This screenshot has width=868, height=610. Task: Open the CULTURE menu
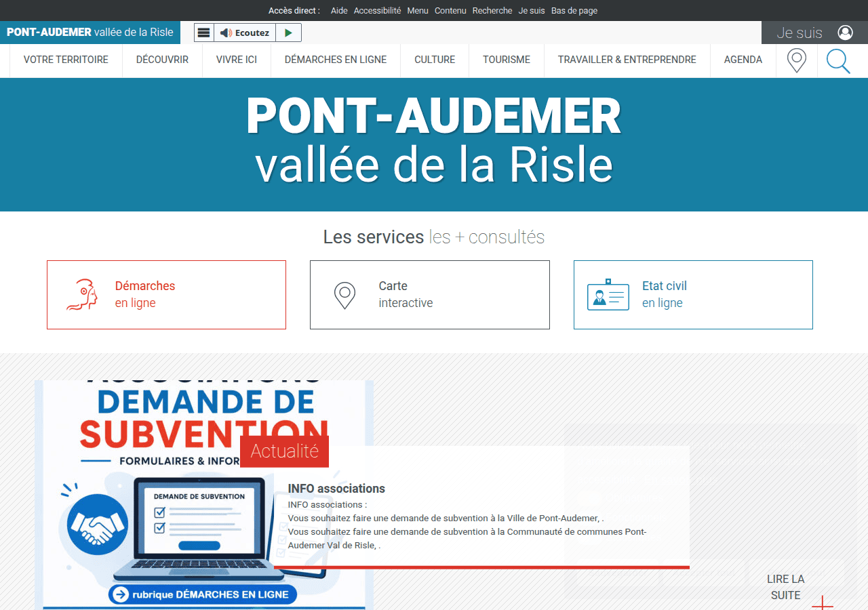point(435,60)
